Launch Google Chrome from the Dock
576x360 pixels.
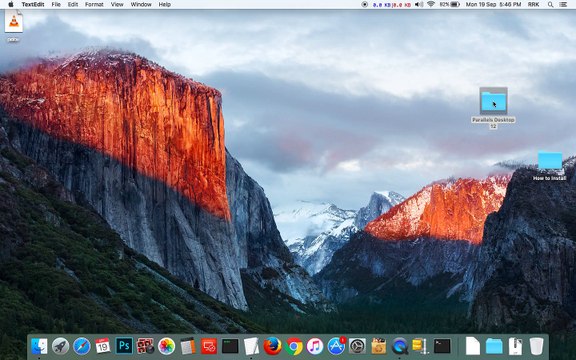(294, 346)
